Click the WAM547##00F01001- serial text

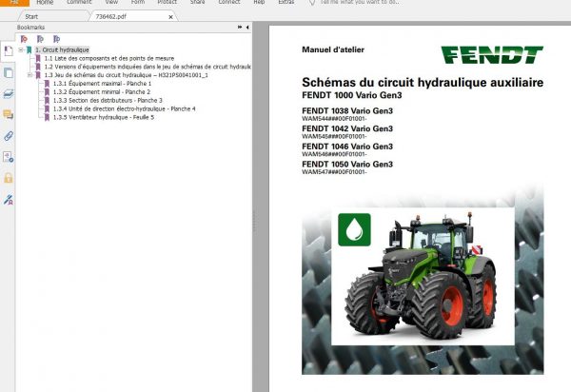pos(334,172)
